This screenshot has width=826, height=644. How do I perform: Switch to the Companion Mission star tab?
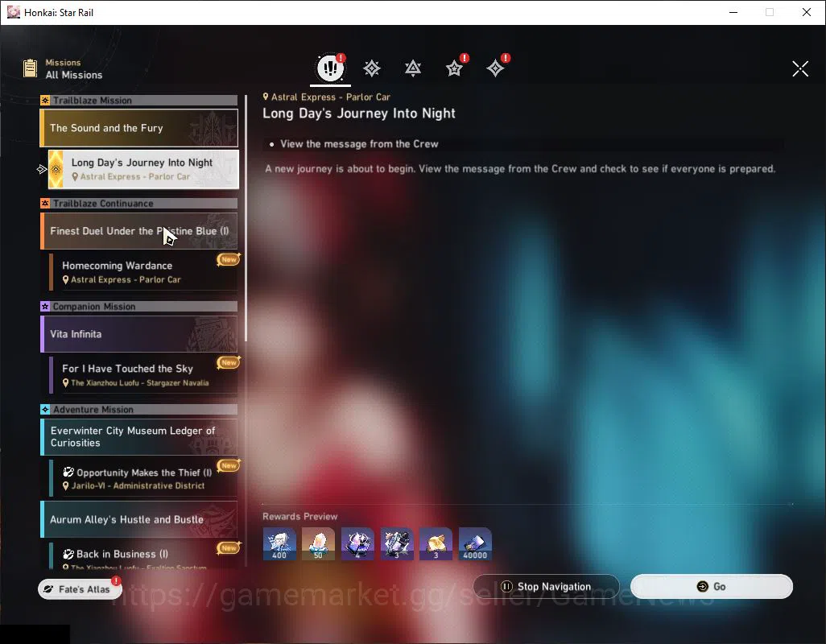click(454, 68)
